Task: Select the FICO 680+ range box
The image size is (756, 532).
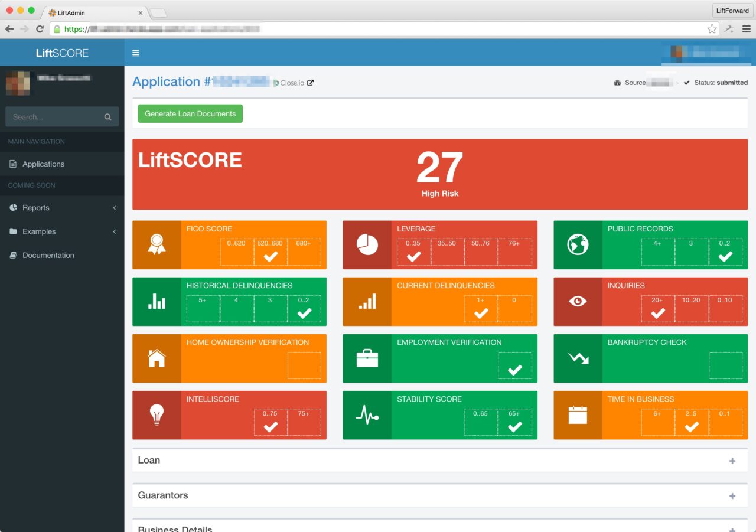Action: coord(304,252)
